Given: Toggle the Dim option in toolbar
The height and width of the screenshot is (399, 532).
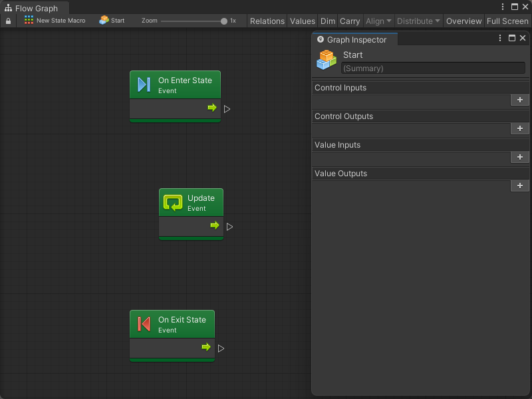Looking at the screenshot, I should [x=328, y=21].
